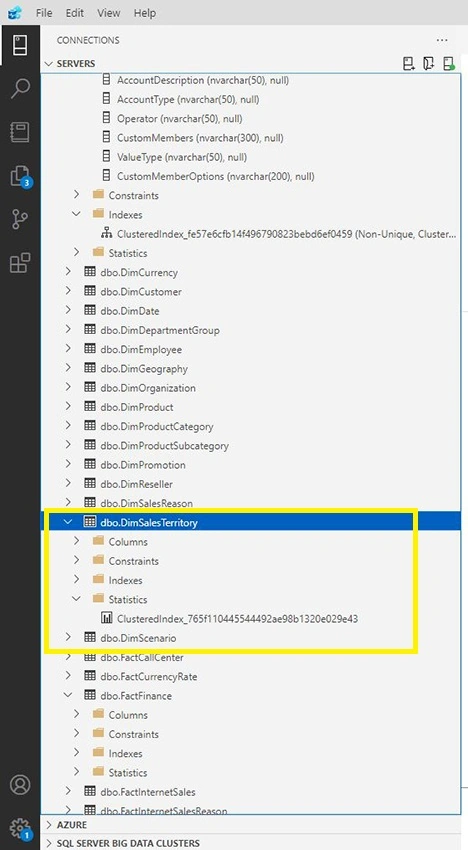Select the dbo.DimProductCategory table
Viewport: 468px width, 850px height.
coord(157,427)
